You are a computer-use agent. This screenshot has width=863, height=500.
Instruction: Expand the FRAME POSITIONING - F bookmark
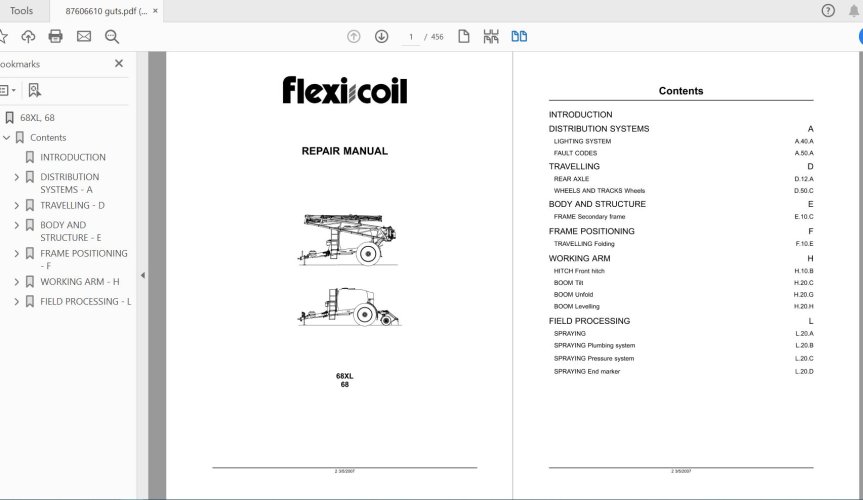tap(17, 253)
